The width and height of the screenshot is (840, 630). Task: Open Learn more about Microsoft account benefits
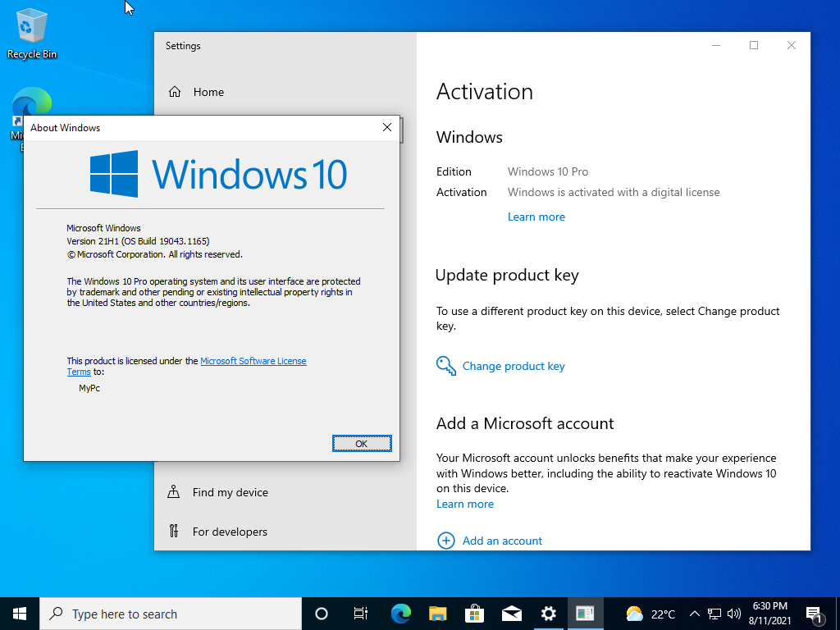click(x=464, y=504)
